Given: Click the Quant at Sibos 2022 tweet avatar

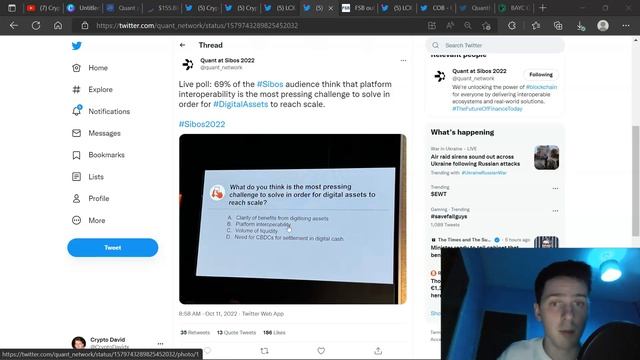Looking at the screenshot, I should point(188,64).
